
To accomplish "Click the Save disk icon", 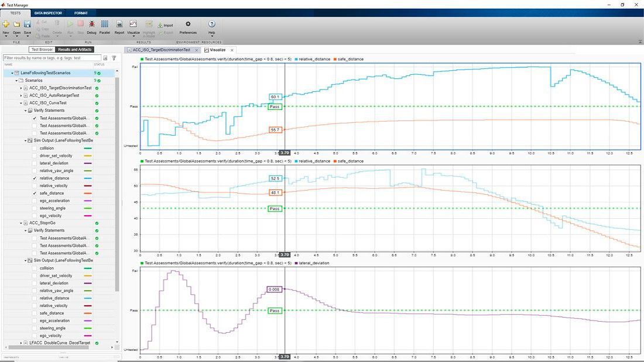I will pos(28,25).
